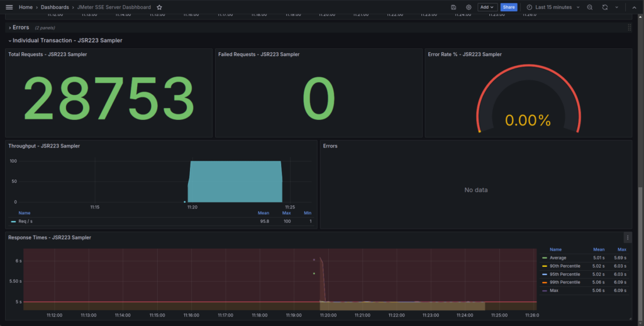The image size is (644, 326).
Task: Open dashboard settings gear
Action: [x=469, y=8]
